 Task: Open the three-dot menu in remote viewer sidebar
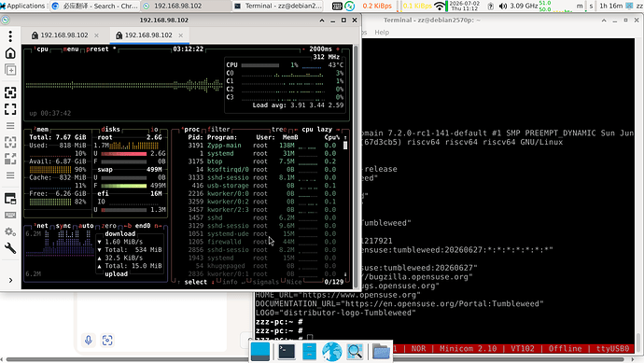coord(10,36)
